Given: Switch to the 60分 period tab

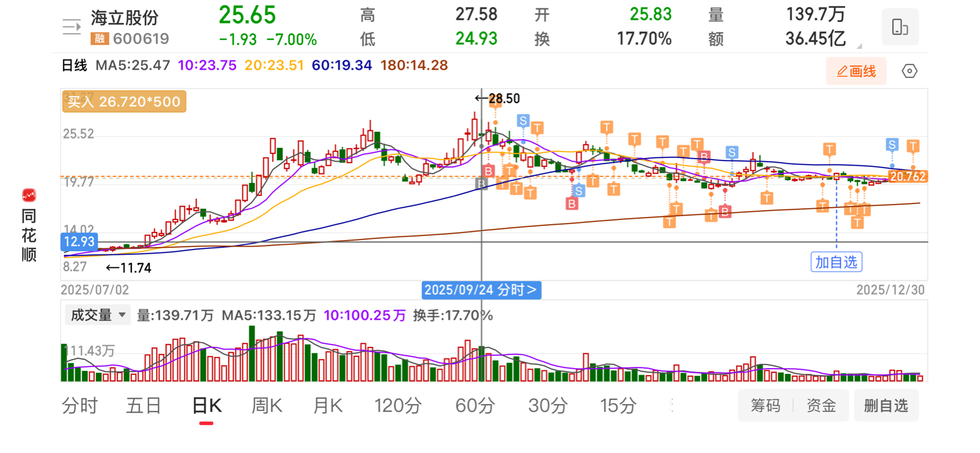Looking at the screenshot, I should coord(475,406).
